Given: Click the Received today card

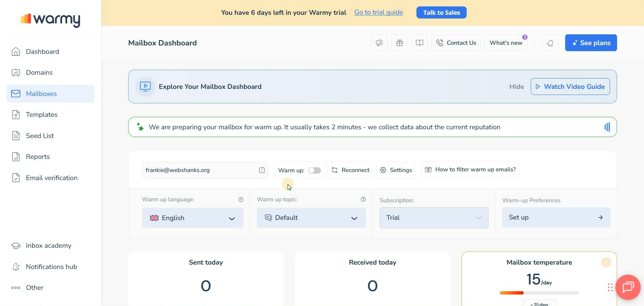Looking at the screenshot, I should click(x=372, y=279).
